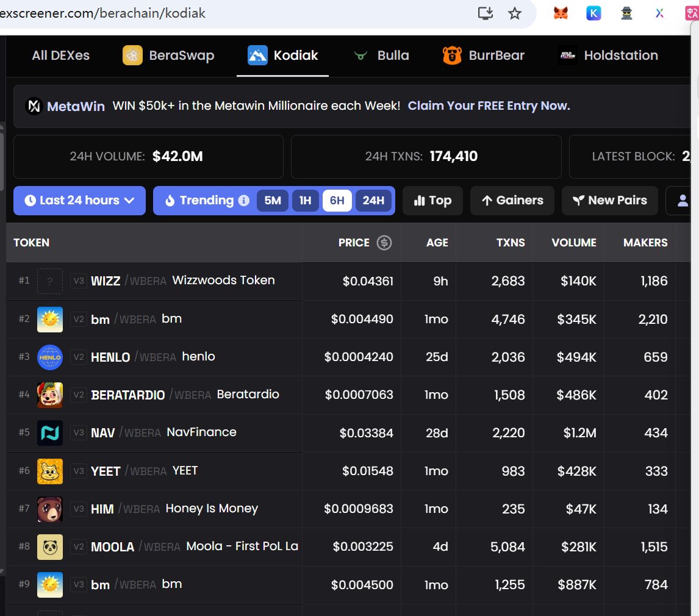Viewport: 699px width, 616px height.
Task: Click the 24H TXNS 174,410 stat
Action: (x=426, y=157)
